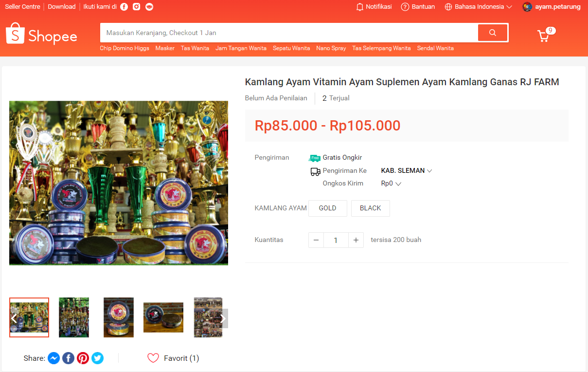Click the Chip Domino Higgs suggestion link
588x372 pixels.
(x=125, y=48)
